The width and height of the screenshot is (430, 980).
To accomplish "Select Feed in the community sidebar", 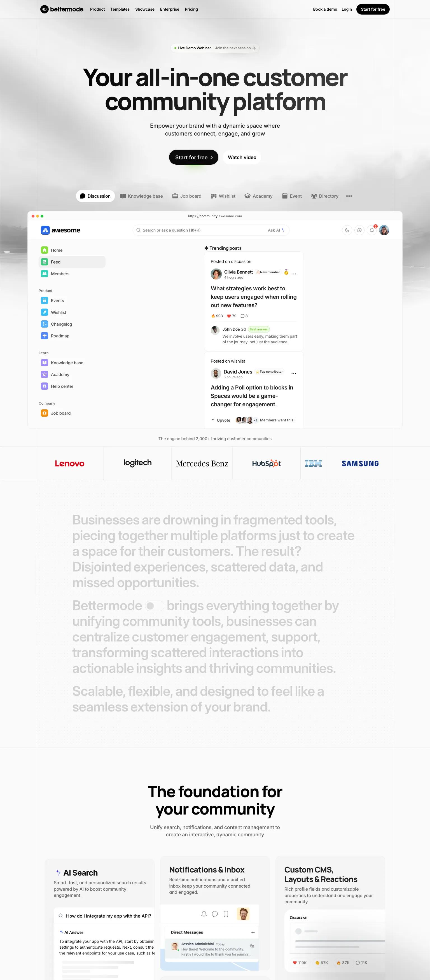I will click(55, 262).
